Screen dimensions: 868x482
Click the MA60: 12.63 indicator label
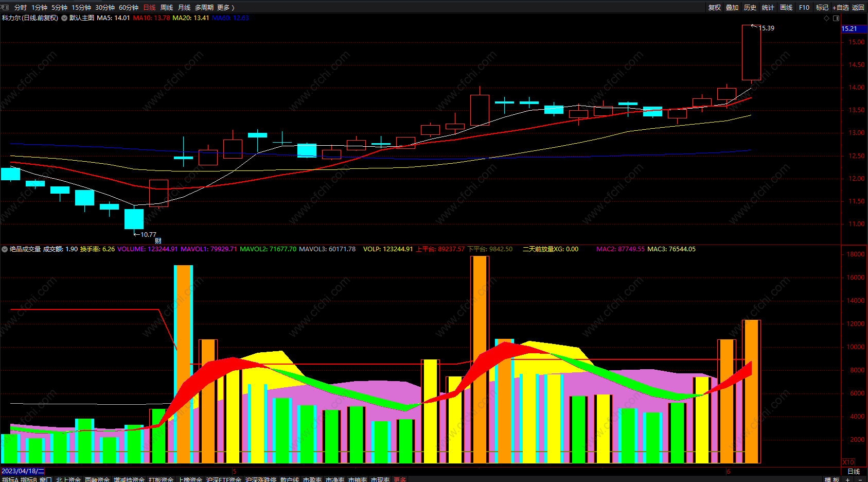(231, 18)
